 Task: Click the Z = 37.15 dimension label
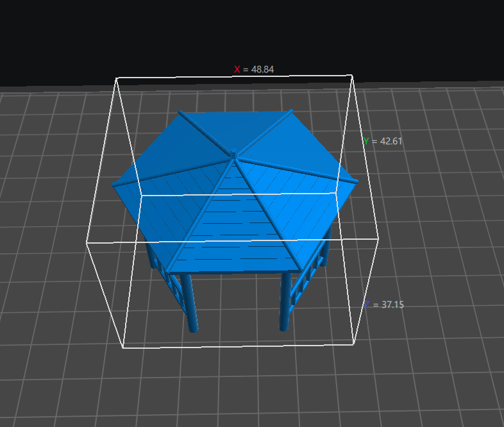click(x=384, y=305)
